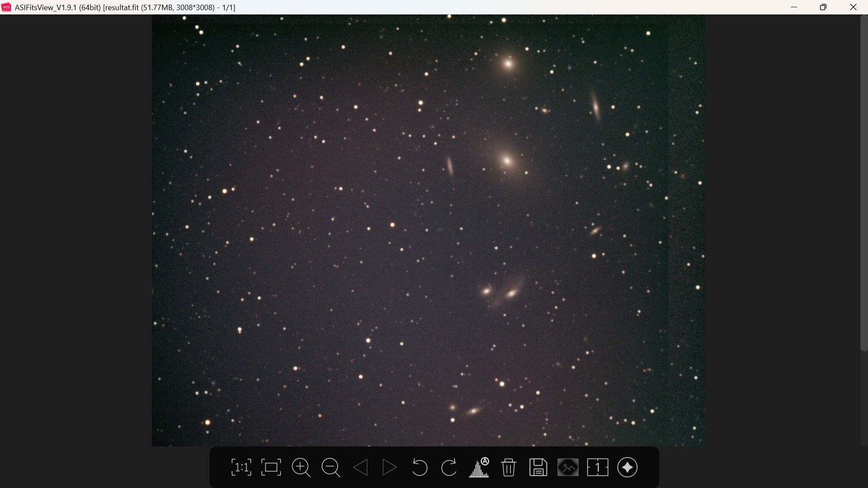Go to the previous image arrow
The width and height of the screenshot is (868, 488).
click(x=360, y=467)
